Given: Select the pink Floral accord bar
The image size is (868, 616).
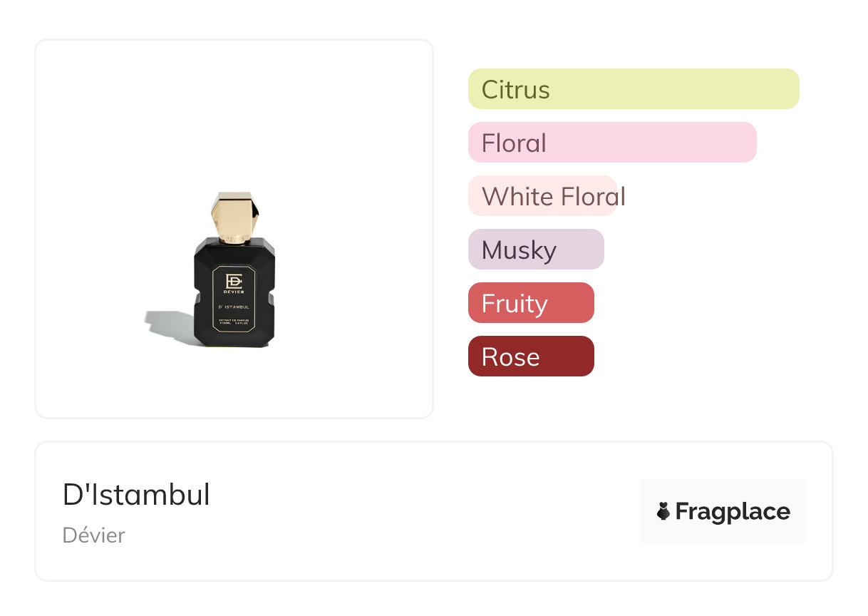Looking at the screenshot, I should (x=611, y=143).
